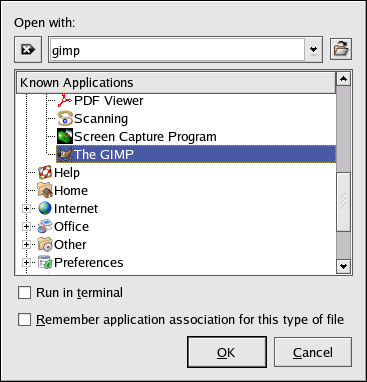This screenshot has width=367, height=382.
Task: Pick the Screen Capture Program icon
Action: click(65, 136)
